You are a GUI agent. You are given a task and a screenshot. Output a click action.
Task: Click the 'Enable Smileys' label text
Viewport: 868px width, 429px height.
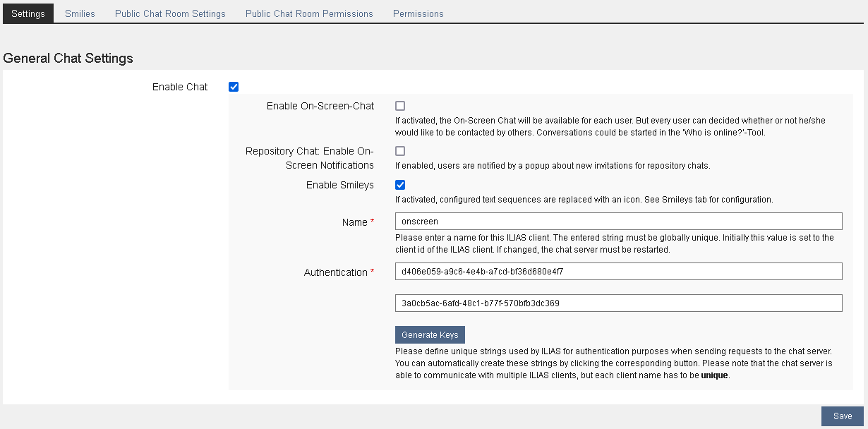pos(339,185)
